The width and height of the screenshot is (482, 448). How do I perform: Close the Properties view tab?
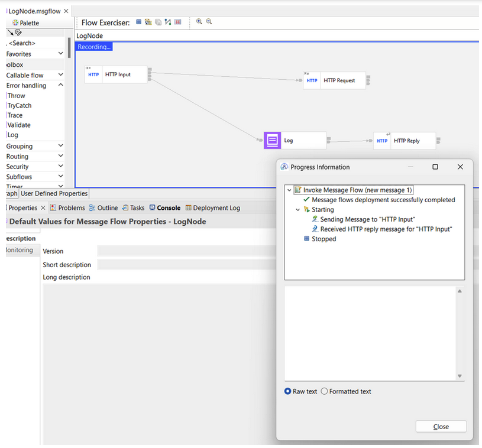(x=43, y=207)
